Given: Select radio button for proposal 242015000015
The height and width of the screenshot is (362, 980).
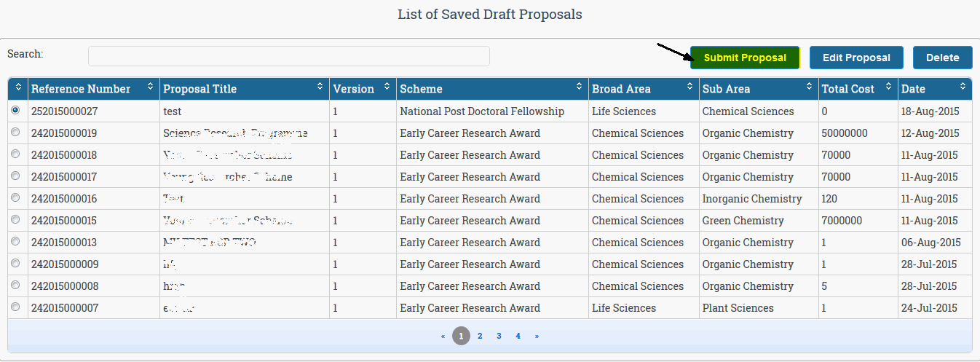Looking at the screenshot, I should (15, 219).
